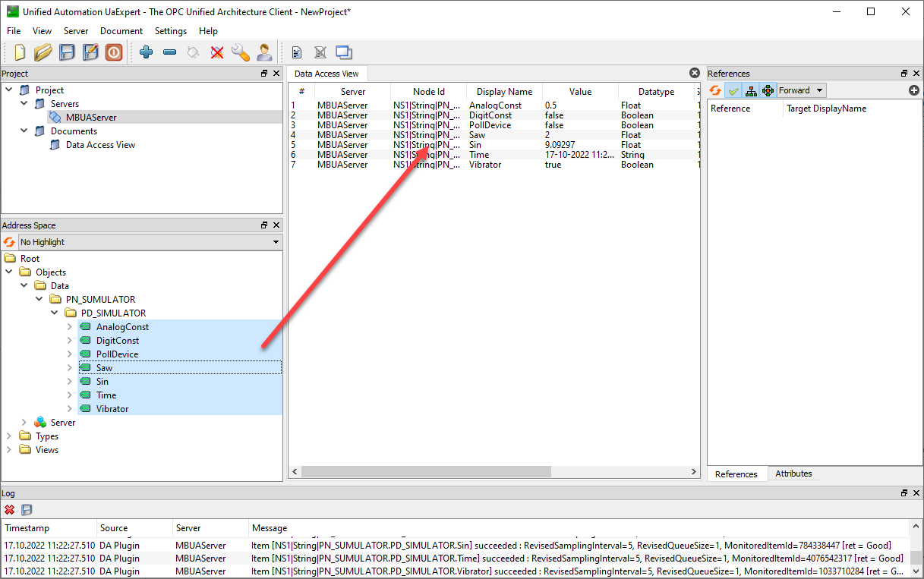Select MBUAServer in Project tree
Image resolution: width=924 pixels, height=579 pixels.
91,118
